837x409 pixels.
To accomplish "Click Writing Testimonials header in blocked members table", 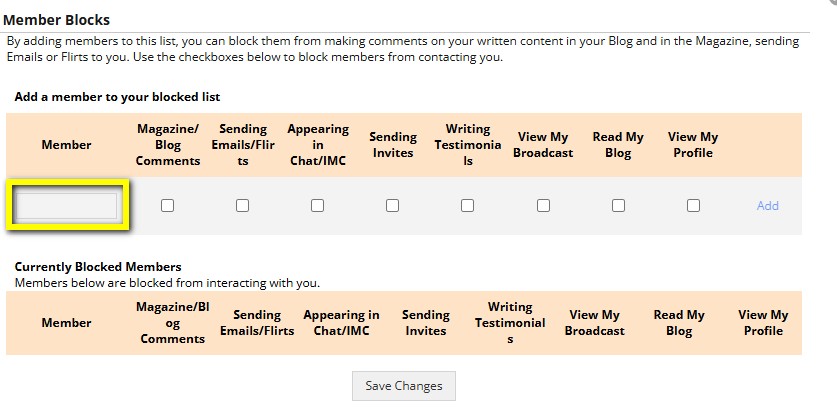I will 510,323.
